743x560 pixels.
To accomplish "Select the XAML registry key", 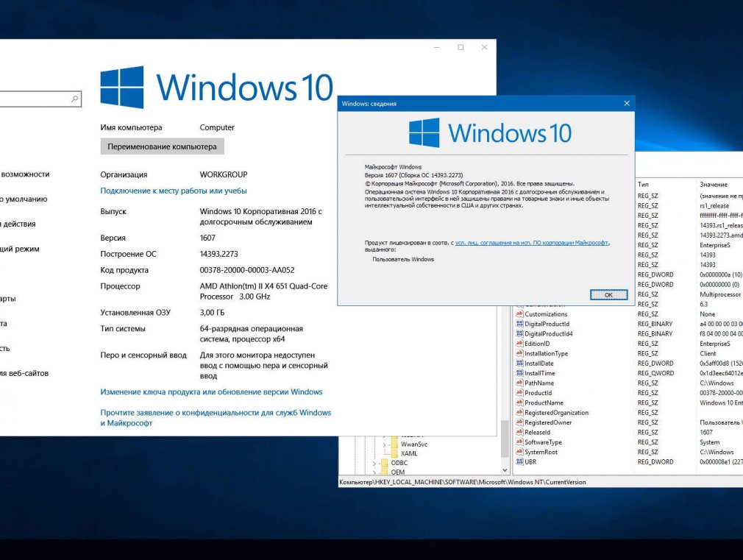I will pyautogui.click(x=409, y=453).
